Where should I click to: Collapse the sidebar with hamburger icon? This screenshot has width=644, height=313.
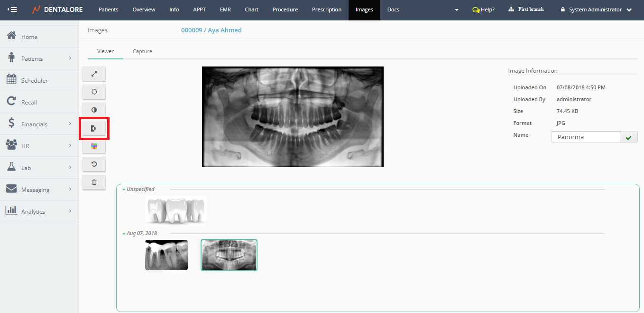tap(12, 9)
